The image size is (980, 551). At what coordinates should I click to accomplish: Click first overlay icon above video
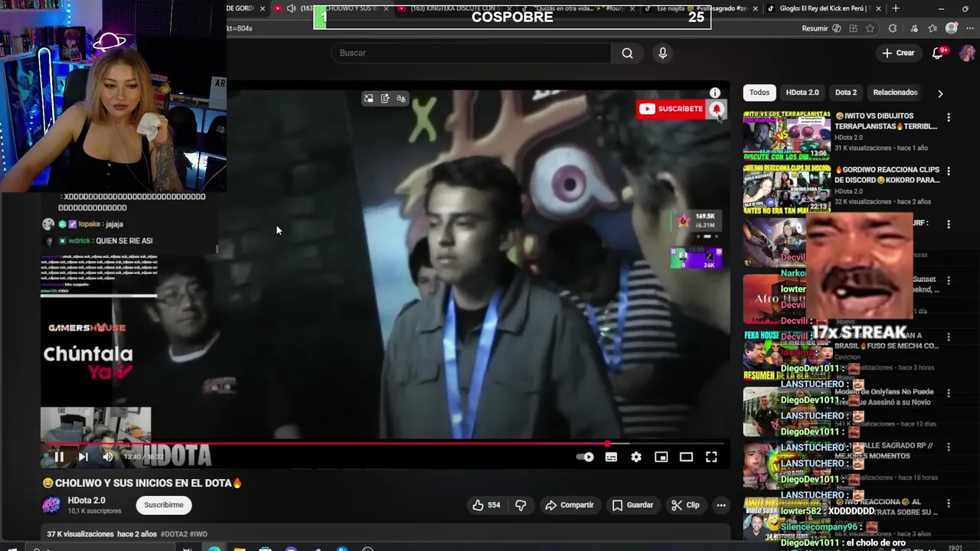pyautogui.click(x=368, y=99)
